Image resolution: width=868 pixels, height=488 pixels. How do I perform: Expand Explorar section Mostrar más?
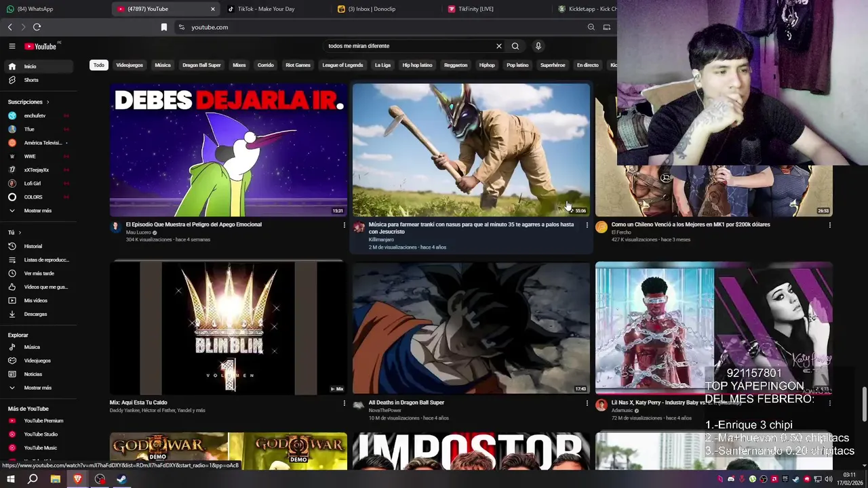tap(37, 388)
